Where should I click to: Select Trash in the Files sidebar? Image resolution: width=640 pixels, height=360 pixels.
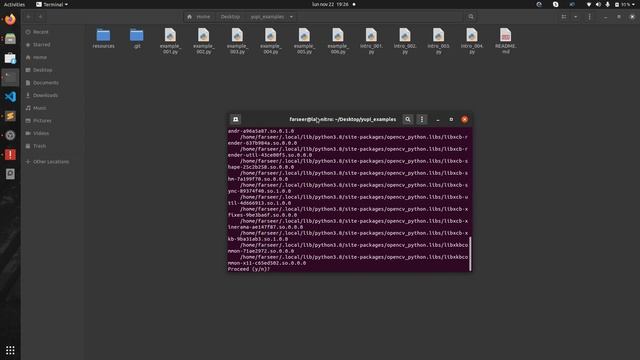click(x=53, y=146)
